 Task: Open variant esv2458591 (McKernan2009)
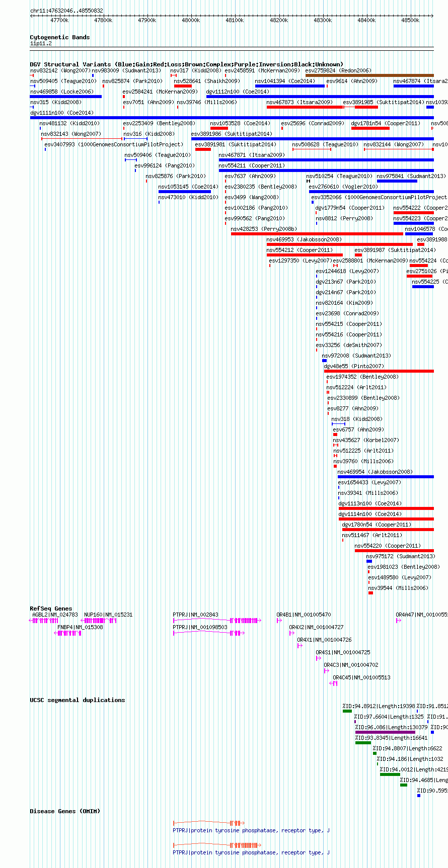pos(262,71)
